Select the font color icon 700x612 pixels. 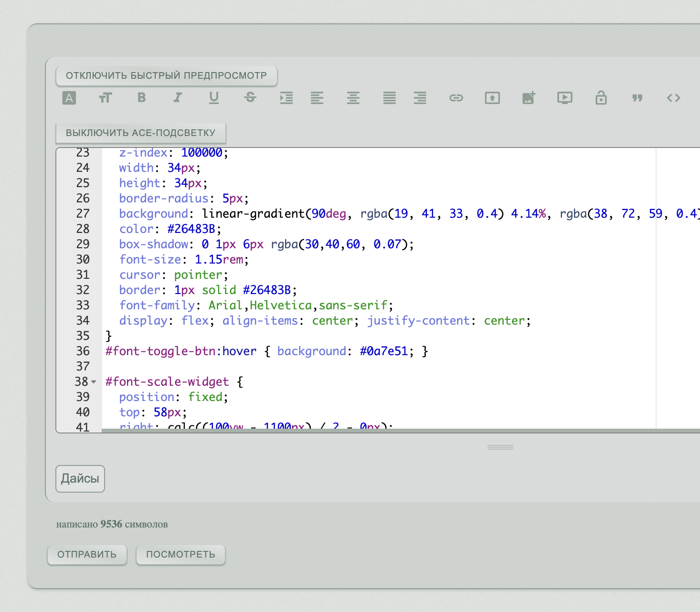69,98
